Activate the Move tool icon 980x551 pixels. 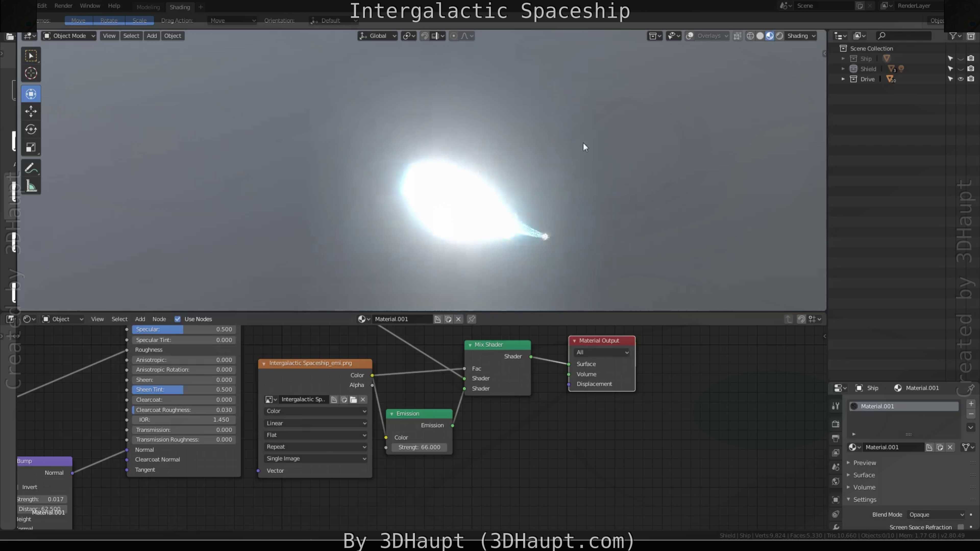pyautogui.click(x=31, y=111)
